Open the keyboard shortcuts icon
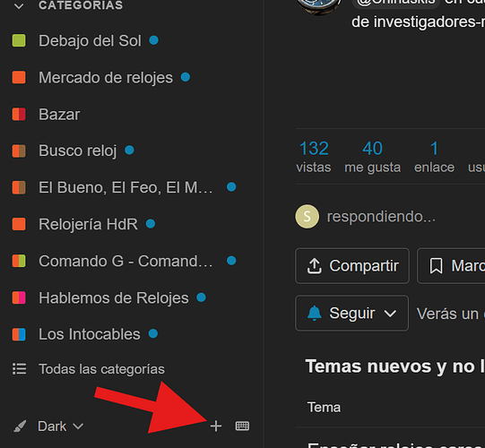 tap(242, 426)
